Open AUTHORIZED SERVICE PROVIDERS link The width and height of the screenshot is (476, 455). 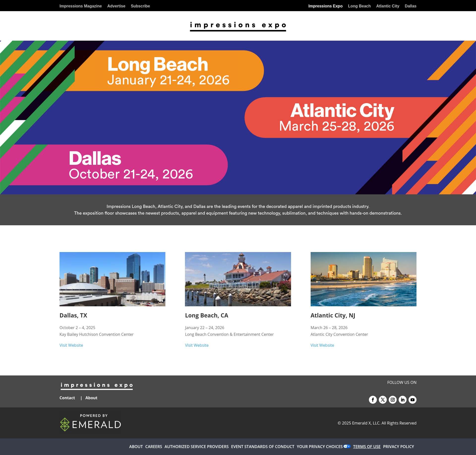[196, 447]
